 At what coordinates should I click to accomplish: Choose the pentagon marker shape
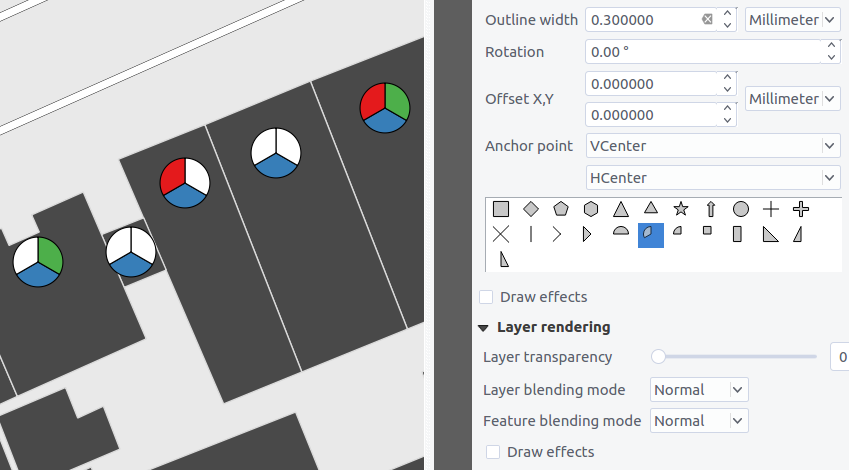click(x=561, y=209)
